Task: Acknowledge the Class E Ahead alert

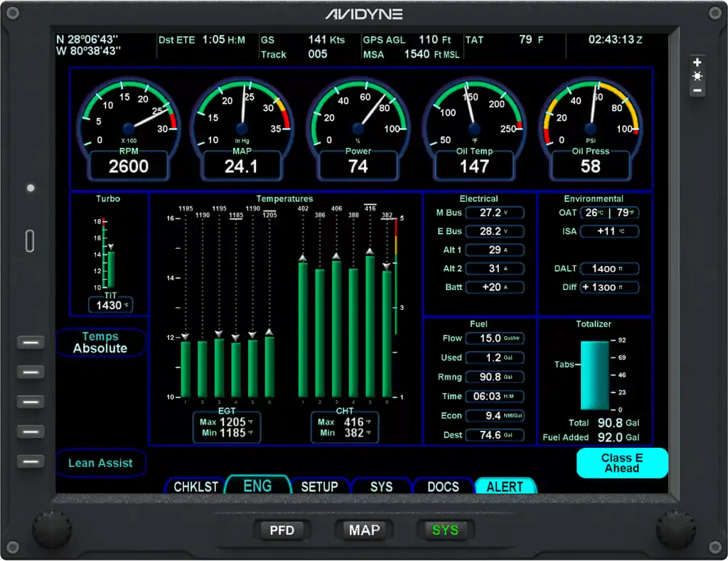Action: point(621,463)
